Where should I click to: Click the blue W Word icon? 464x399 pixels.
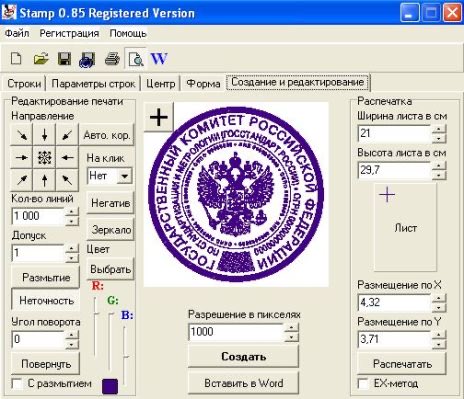(x=159, y=59)
